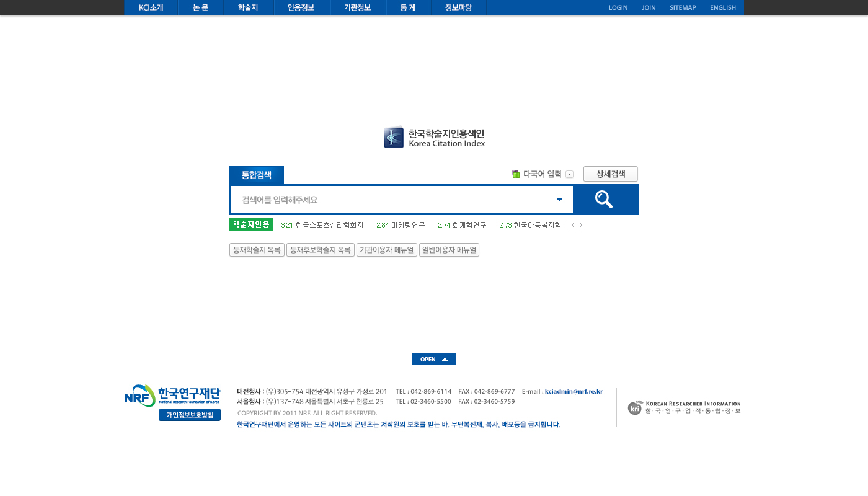Show next journal citation ticker item
Viewport: 868px width, 496px height.
point(581,225)
